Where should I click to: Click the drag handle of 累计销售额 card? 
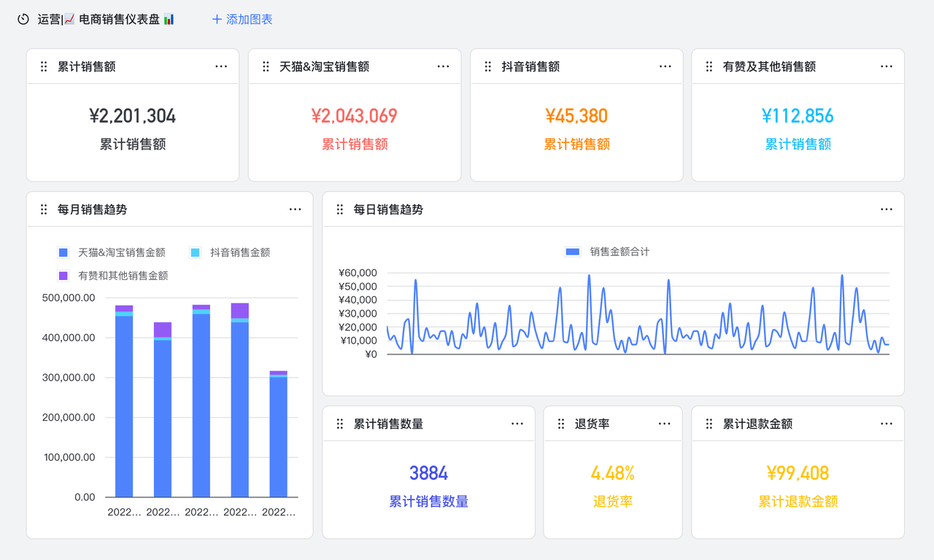(x=44, y=66)
